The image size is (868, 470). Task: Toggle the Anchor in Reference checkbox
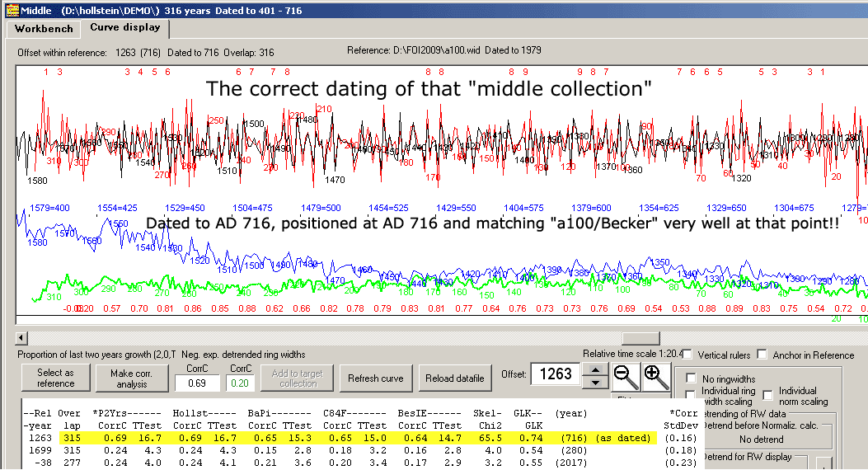(762, 355)
